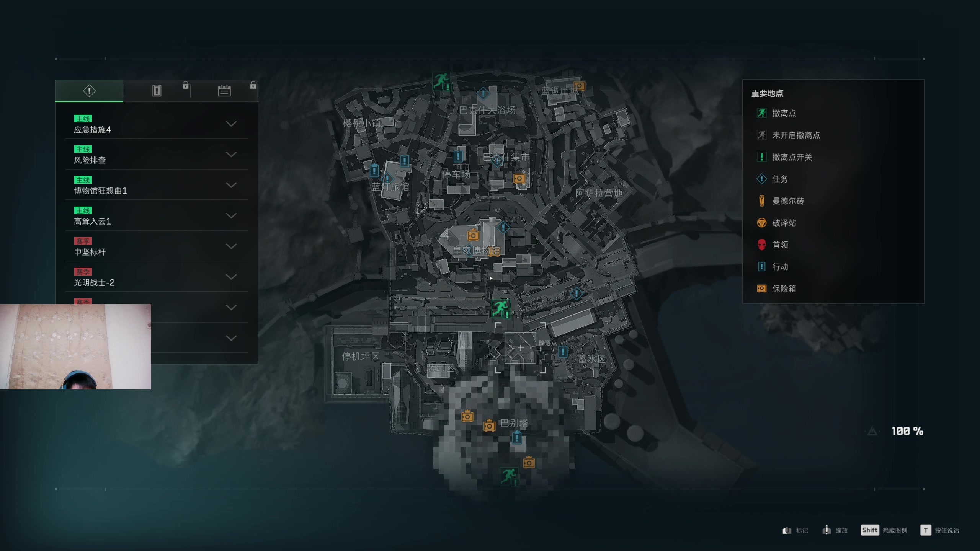Click the safe icon on 皇家博物馆
Image resolution: width=980 pixels, height=551 pixels.
point(473,235)
